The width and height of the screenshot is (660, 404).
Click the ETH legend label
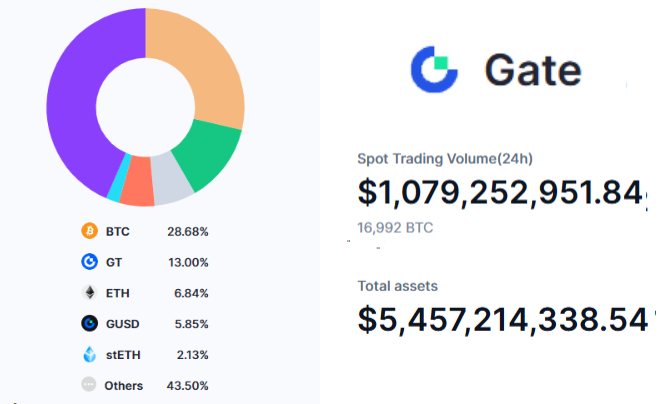[117, 293]
